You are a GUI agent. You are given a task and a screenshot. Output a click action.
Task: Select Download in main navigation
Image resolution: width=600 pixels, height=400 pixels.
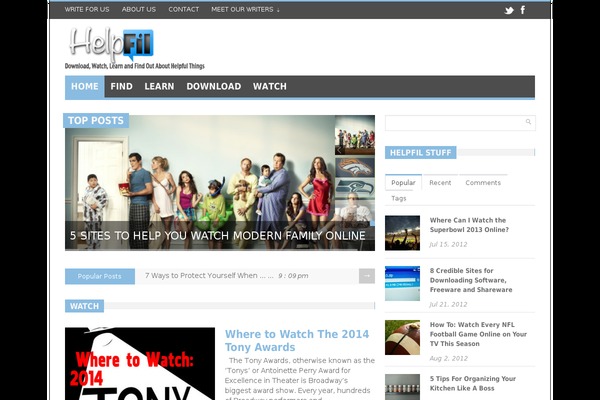(x=214, y=87)
